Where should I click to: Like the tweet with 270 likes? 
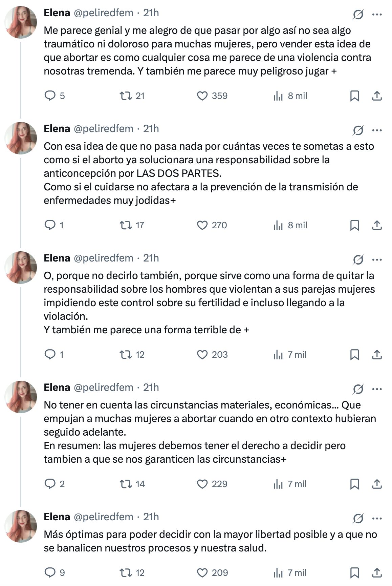[x=202, y=225]
